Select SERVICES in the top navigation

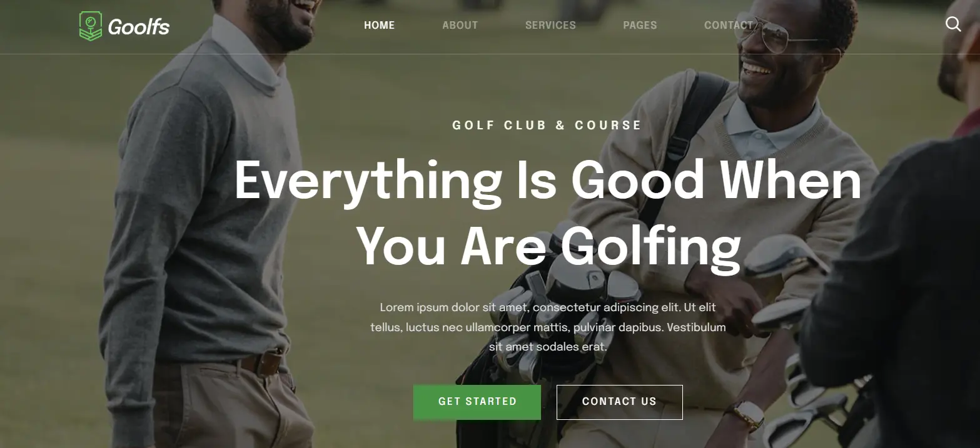point(550,25)
